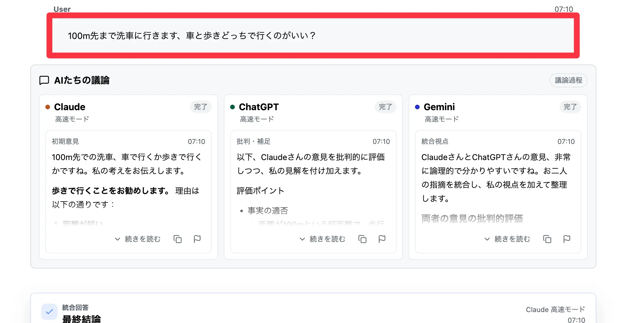
Task: Click the 完了 badge on Gemini's card
Action: [x=570, y=107]
